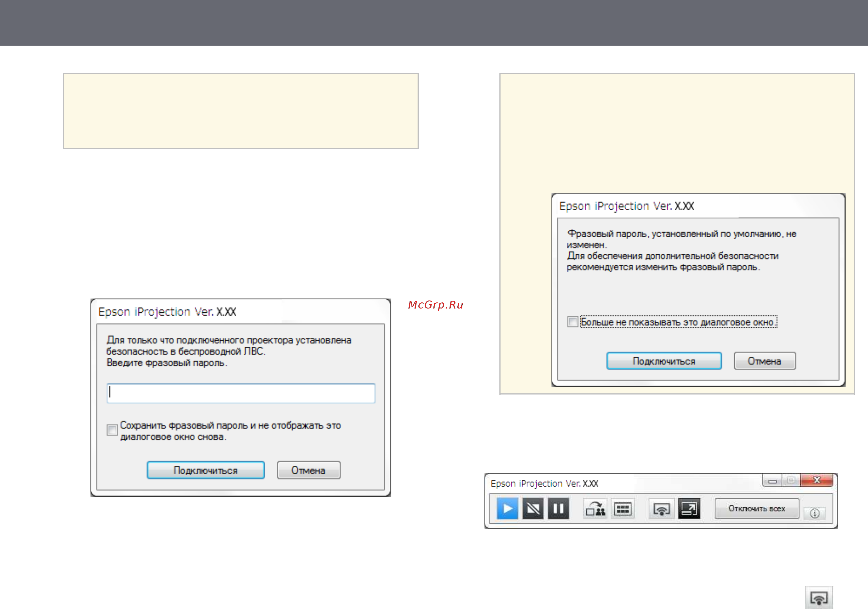Minimize the Epson iProjection toolbar window
The image size is (868, 609).
[x=772, y=480]
